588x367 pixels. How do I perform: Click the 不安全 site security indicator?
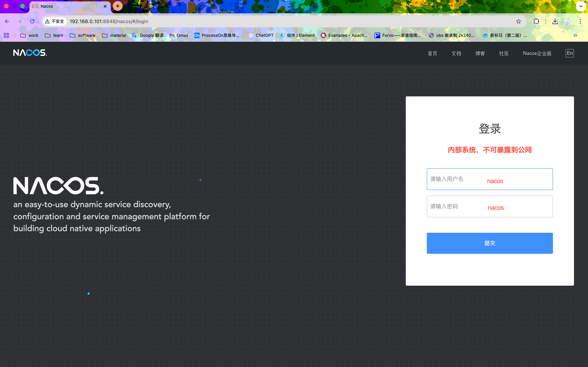pyautogui.click(x=55, y=21)
